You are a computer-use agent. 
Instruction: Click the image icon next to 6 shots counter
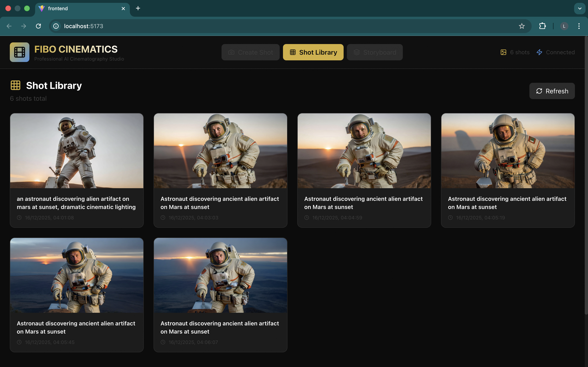click(503, 52)
